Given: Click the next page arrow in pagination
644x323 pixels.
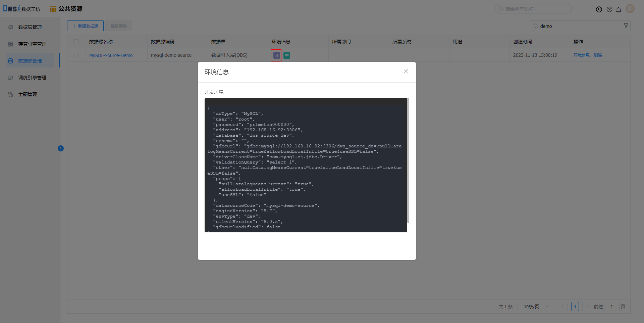Looking at the screenshot, I should point(587,307).
